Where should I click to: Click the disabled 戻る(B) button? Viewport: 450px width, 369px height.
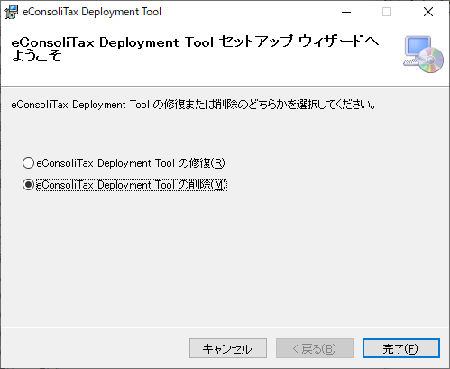pos(314,348)
